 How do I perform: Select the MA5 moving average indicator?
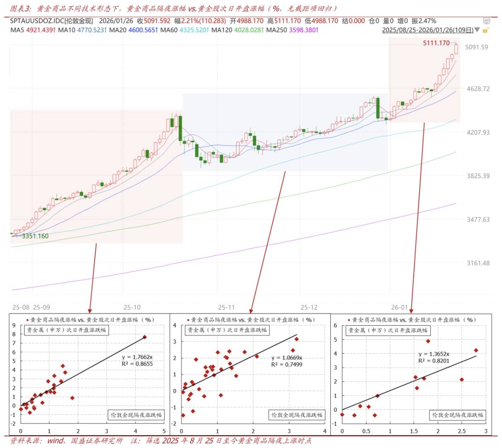tap(33, 30)
